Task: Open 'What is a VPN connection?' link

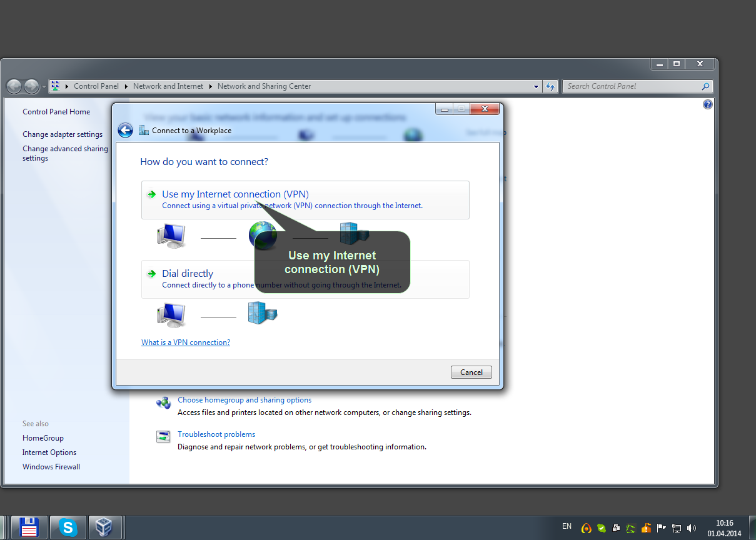Action: point(186,342)
